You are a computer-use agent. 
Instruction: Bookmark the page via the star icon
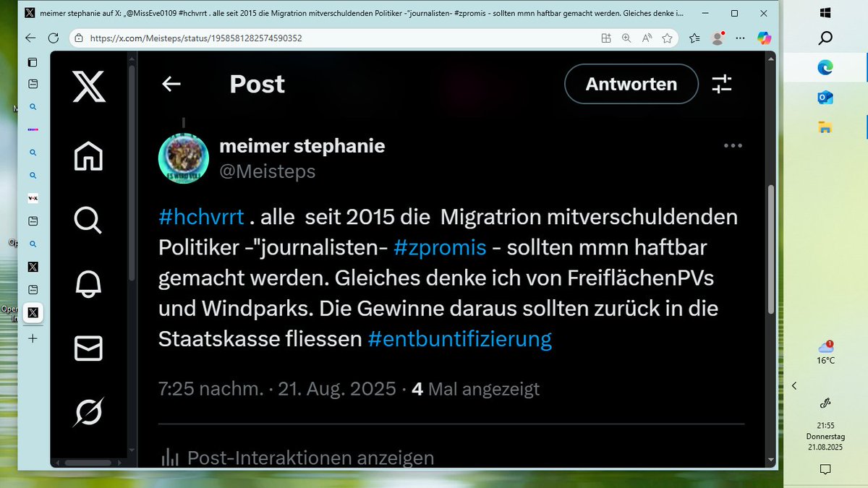tap(667, 38)
